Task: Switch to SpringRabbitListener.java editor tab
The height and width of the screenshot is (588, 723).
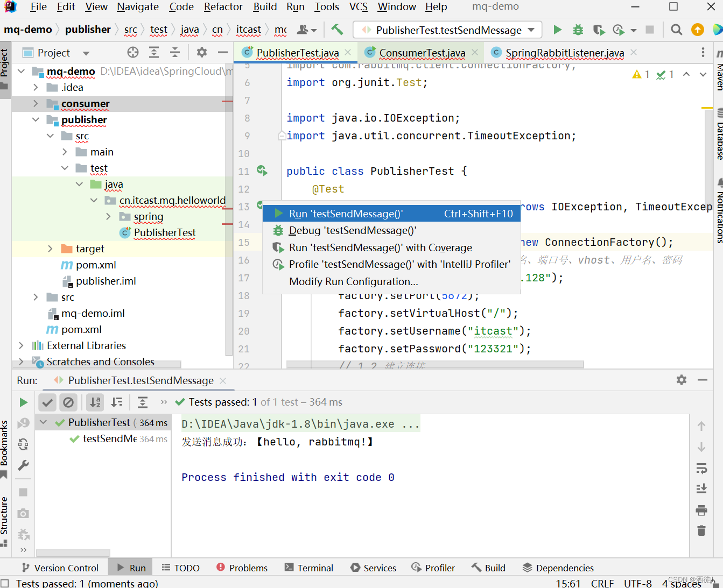Action: pyautogui.click(x=565, y=53)
